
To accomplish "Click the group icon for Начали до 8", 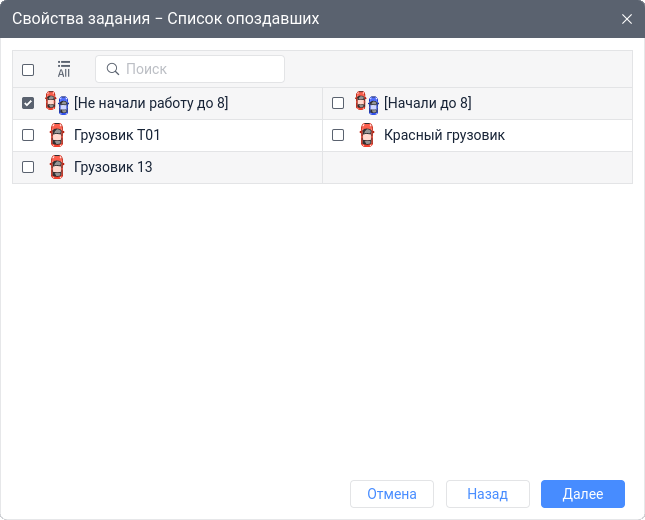I will tap(367, 103).
